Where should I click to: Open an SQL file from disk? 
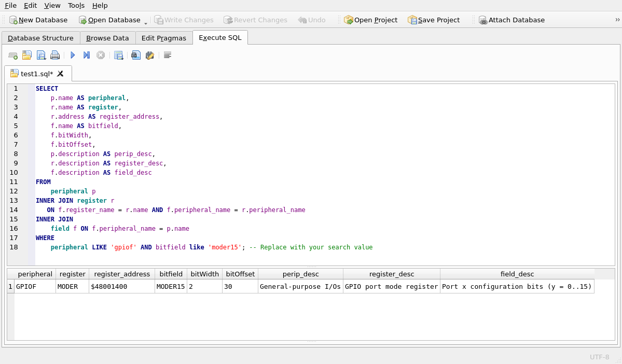pos(26,55)
